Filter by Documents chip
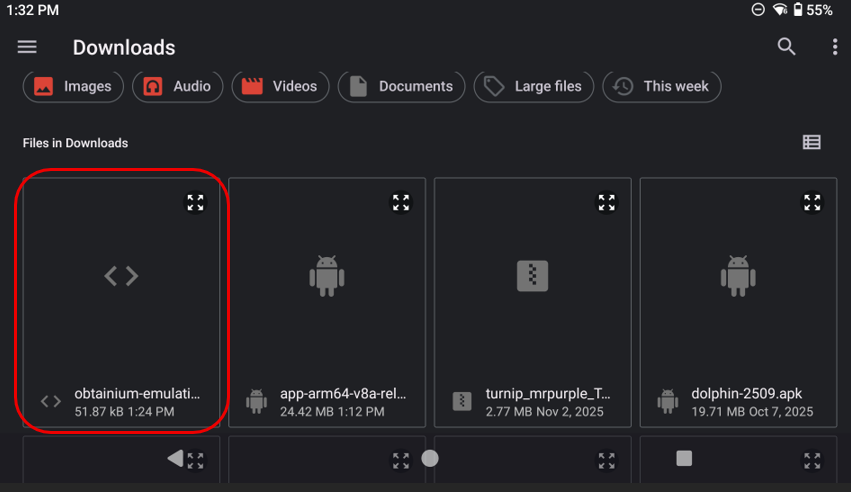This screenshot has width=851, height=492. (401, 86)
